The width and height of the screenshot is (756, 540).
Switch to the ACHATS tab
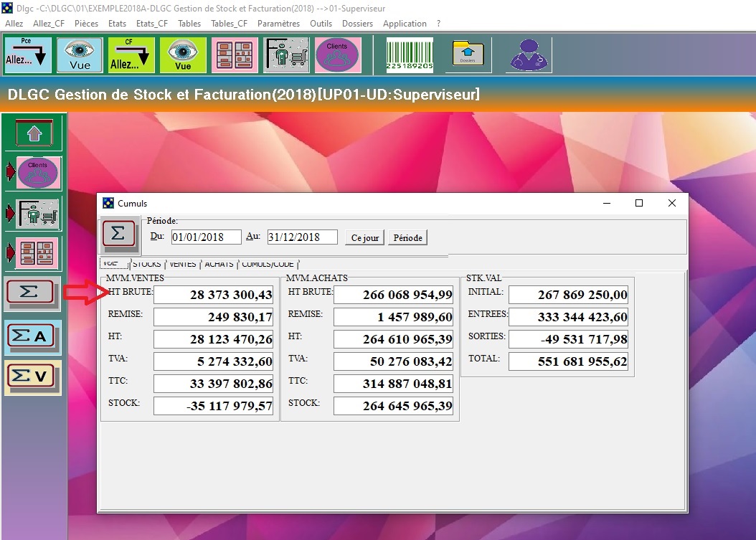pyautogui.click(x=219, y=264)
